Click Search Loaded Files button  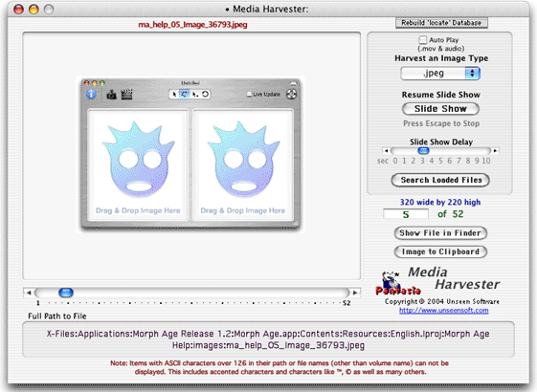(x=440, y=180)
